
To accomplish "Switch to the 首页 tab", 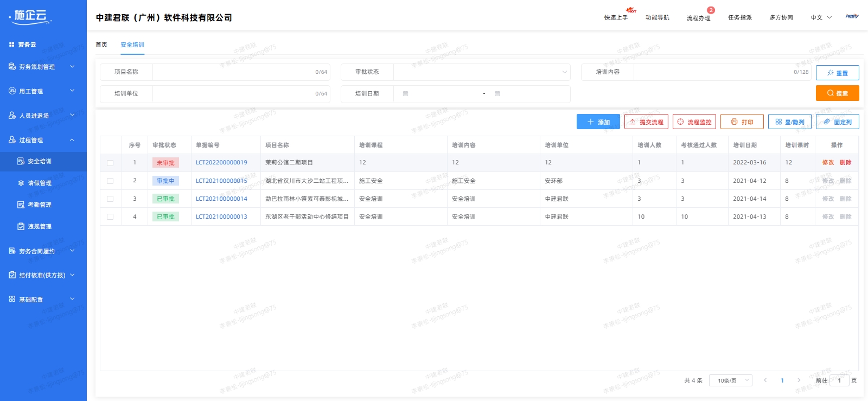I will click(101, 44).
